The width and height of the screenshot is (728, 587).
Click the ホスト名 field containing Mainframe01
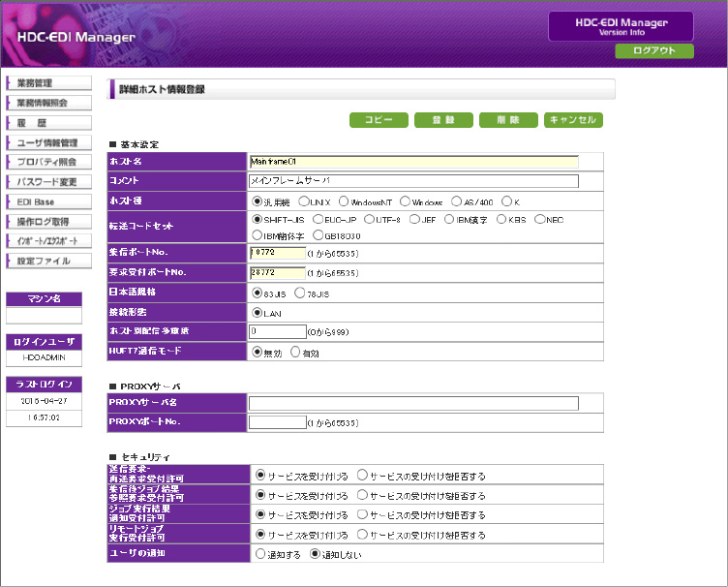click(x=413, y=162)
